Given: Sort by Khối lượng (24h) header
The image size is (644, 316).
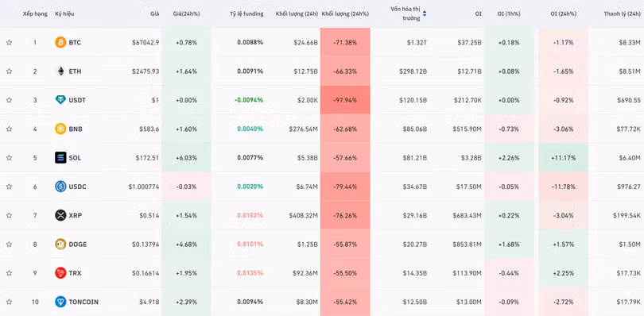Looking at the screenshot, I should click(x=297, y=13).
